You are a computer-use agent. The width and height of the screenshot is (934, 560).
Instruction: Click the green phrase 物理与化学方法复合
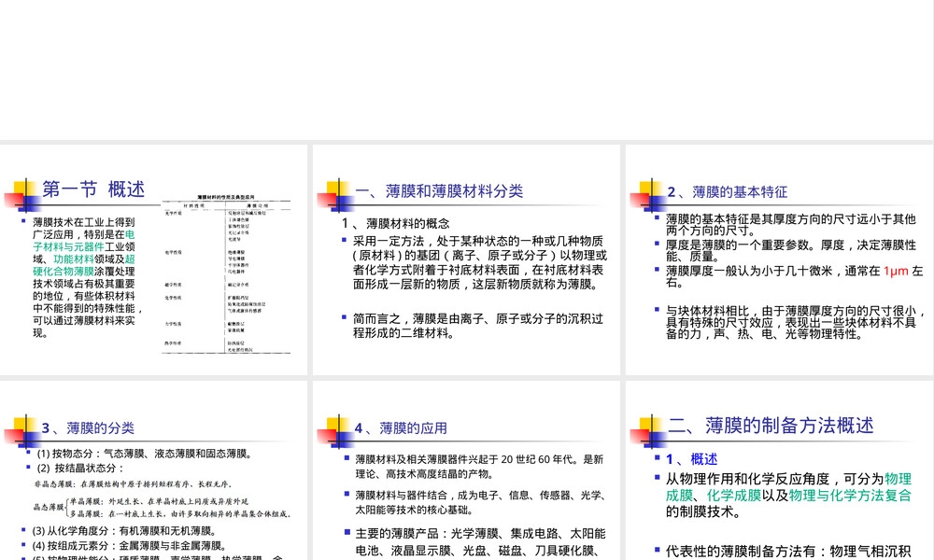850,495
